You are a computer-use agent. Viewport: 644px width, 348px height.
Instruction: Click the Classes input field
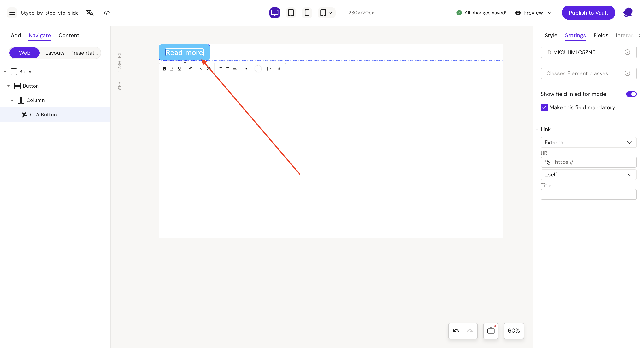coord(588,73)
